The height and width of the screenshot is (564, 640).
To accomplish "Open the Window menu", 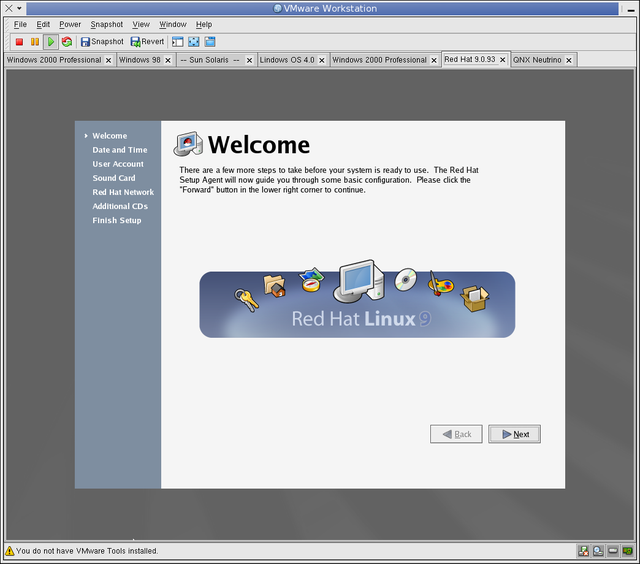I will tap(173, 24).
